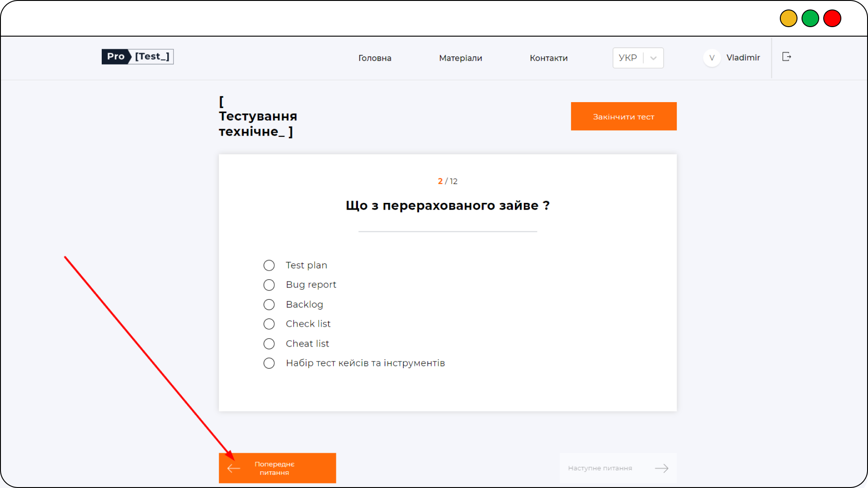This screenshot has width=868, height=488.
Task: Expand the language selector chevron
Action: pos(653,58)
